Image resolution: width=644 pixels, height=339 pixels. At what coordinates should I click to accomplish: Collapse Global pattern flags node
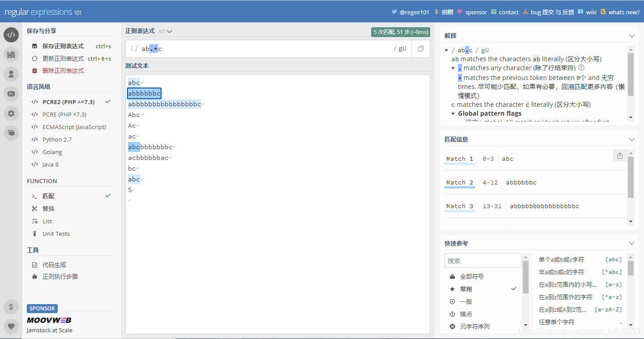(x=453, y=113)
